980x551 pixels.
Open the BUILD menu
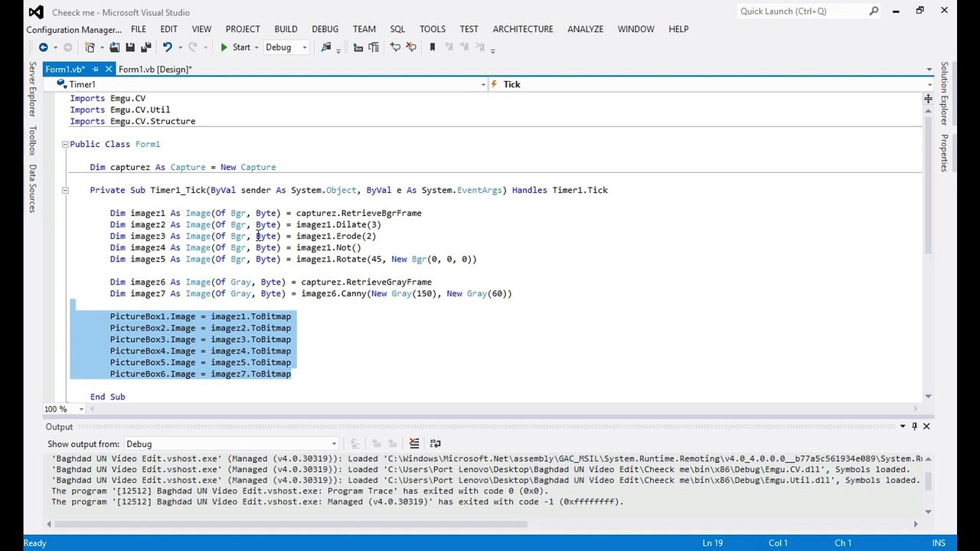click(x=286, y=29)
